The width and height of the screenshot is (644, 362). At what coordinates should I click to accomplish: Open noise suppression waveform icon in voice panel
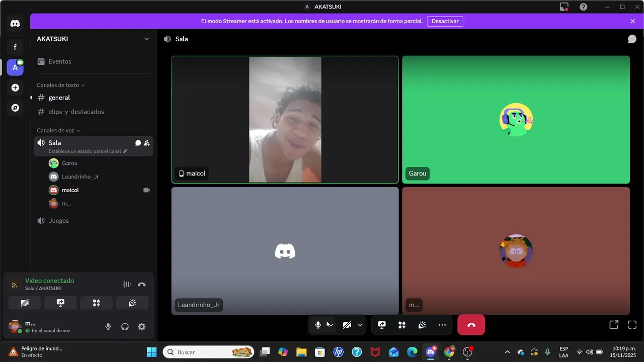tap(126, 285)
